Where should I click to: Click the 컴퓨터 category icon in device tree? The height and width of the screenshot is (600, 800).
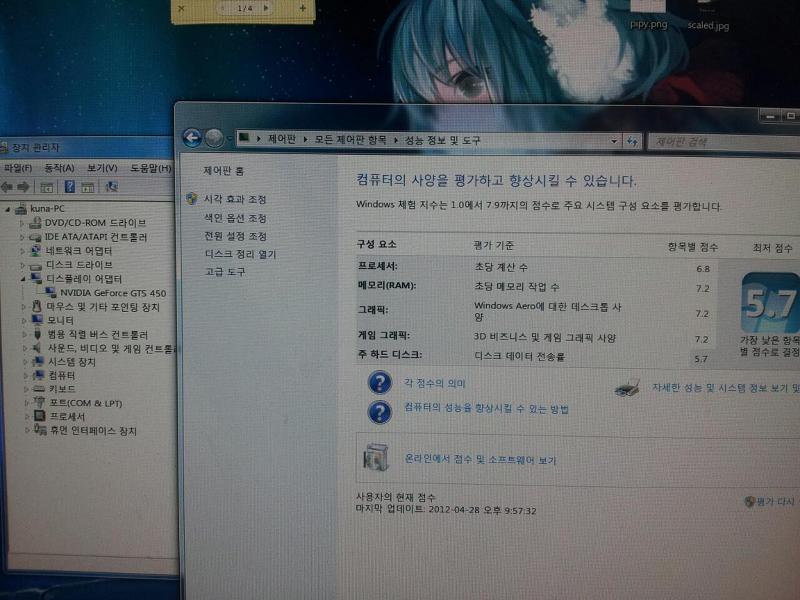coord(39,376)
